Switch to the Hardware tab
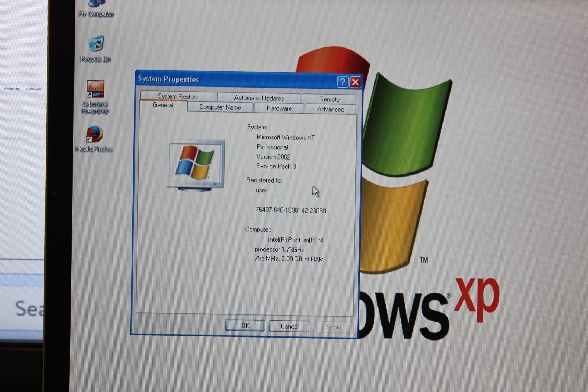 [279, 108]
